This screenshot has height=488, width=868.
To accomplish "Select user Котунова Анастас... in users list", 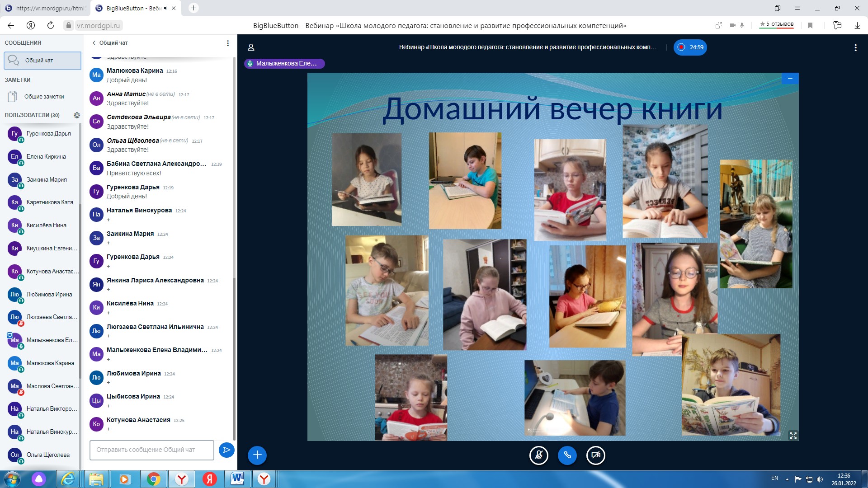I will (x=42, y=272).
